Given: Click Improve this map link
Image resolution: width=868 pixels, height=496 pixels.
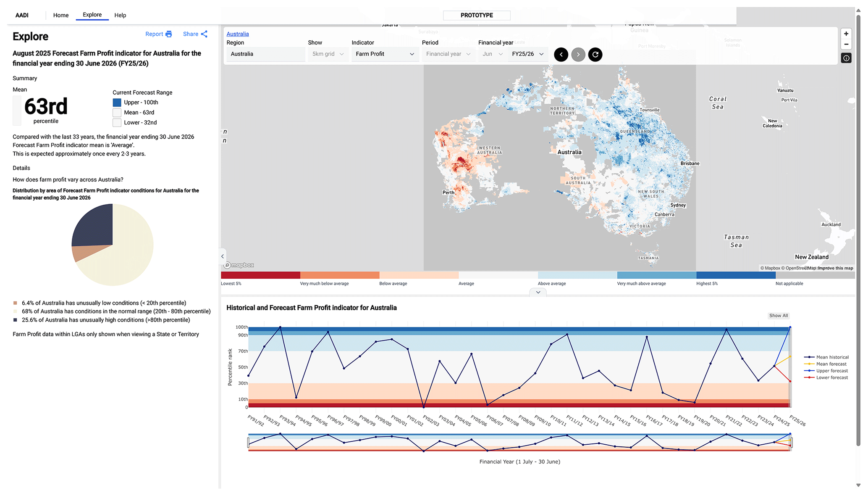Looking at the screenshot, I should pos(835,268).
